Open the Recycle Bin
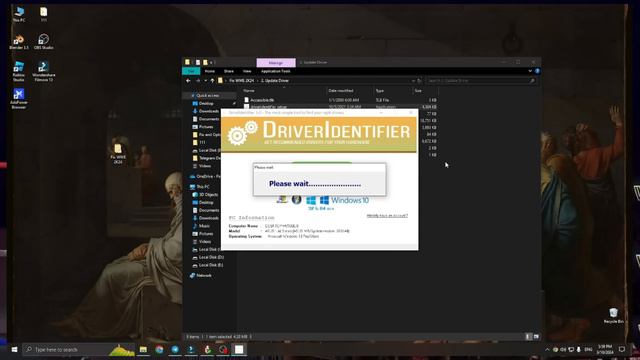640x360 pixels. tap(613, 316)
